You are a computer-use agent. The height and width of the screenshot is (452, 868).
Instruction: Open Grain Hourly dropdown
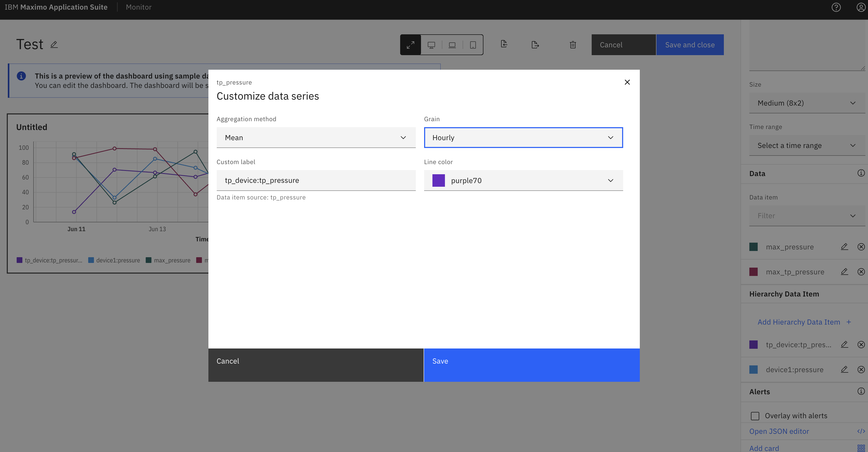pyautogui.click(x=523, y=137)
